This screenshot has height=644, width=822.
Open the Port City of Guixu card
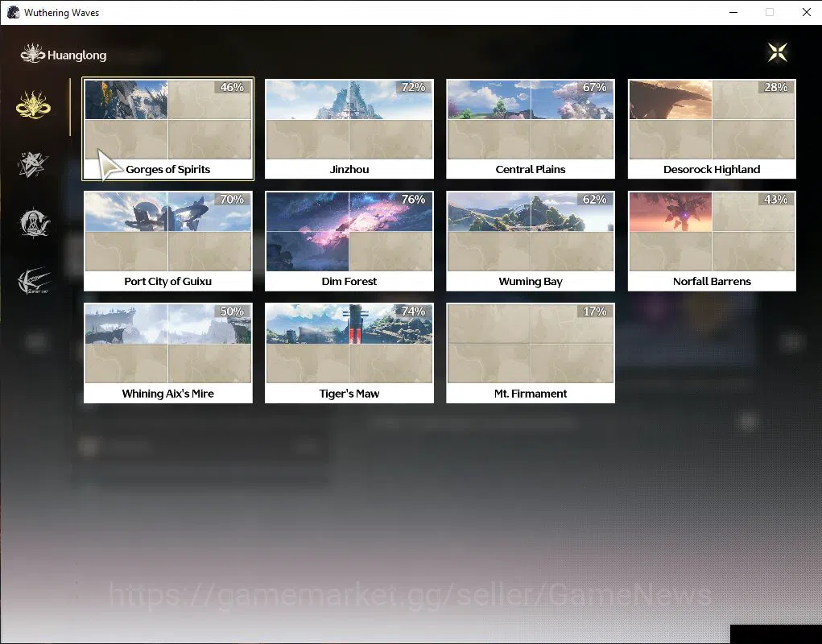(167, 241)
